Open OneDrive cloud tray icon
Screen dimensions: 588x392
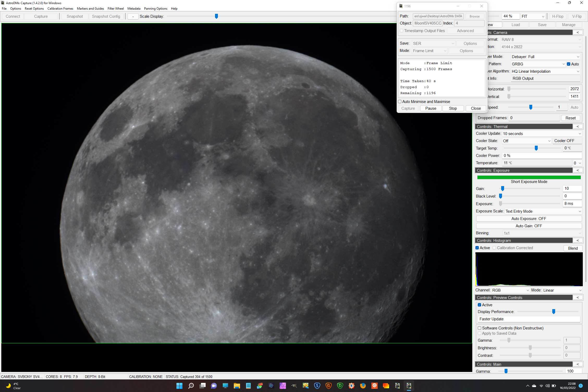tap(534, 386)
